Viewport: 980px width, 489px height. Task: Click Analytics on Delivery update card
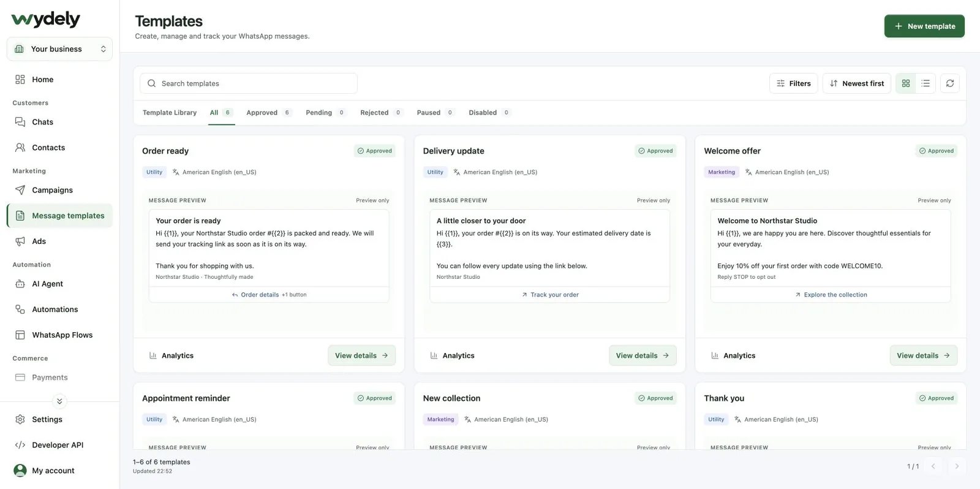452,355
